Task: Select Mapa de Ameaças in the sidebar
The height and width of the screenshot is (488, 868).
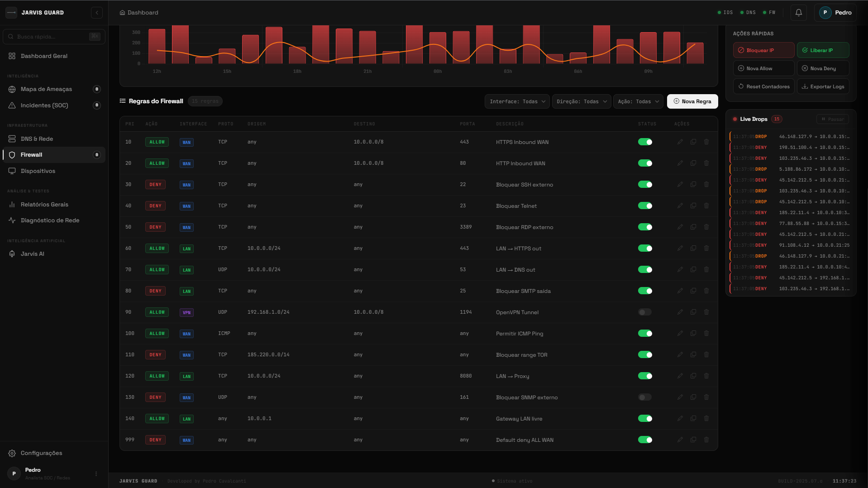Action: tap(46, 89)
